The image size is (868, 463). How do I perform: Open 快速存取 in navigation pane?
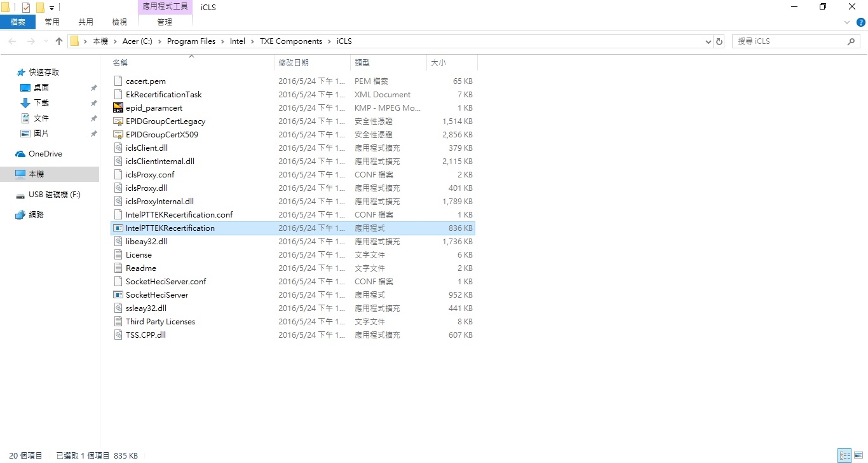tap(44, 73)
